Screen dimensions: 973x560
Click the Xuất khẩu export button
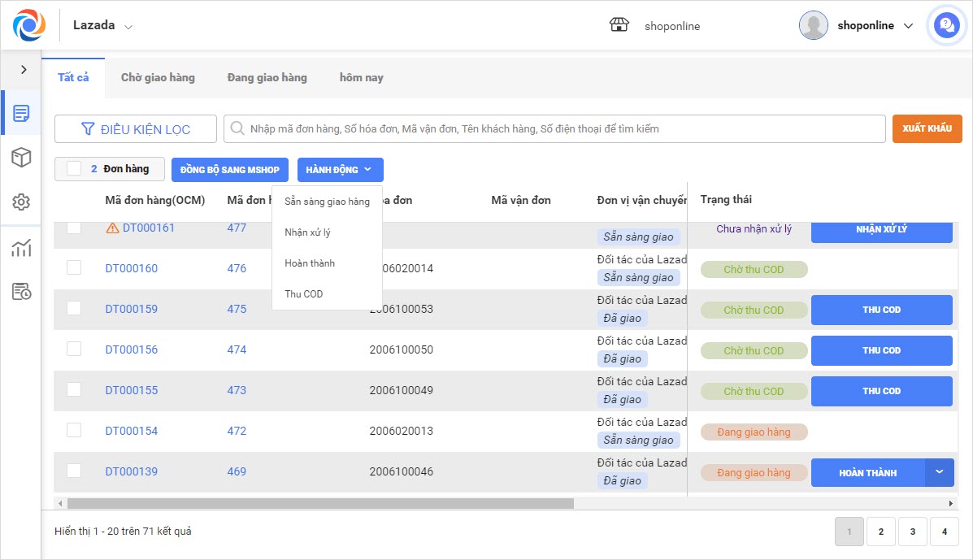coord(927,128)
